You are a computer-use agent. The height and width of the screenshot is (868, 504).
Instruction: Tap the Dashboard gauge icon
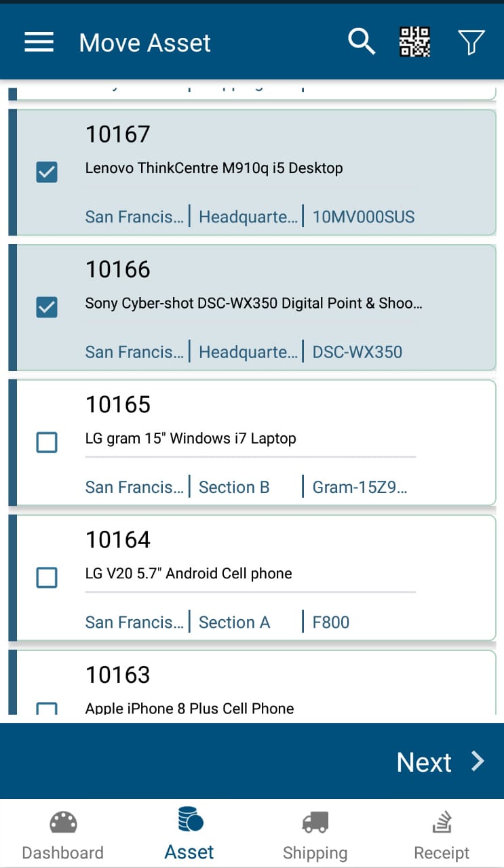63,823
